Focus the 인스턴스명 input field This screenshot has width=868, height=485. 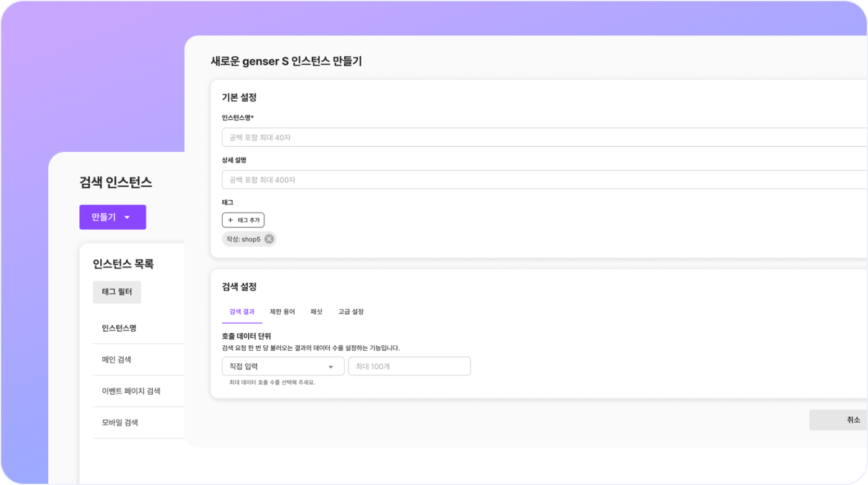(545, 137)
